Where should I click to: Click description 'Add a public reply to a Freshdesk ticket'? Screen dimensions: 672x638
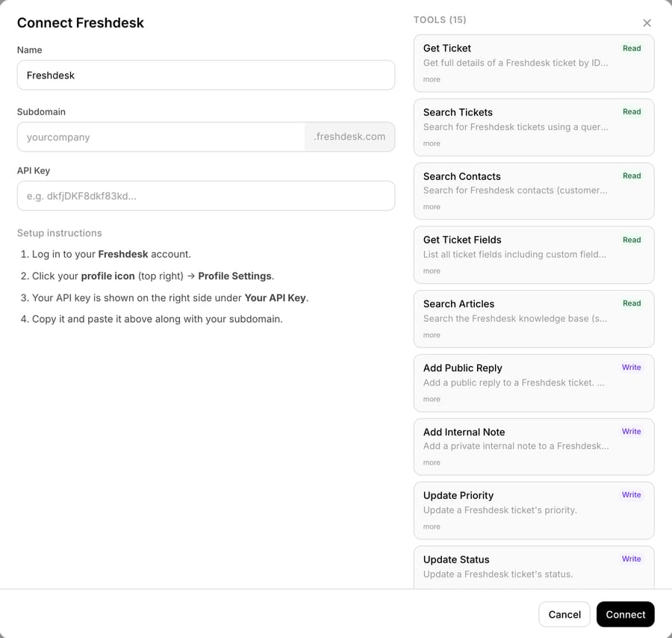coord(514,383)
